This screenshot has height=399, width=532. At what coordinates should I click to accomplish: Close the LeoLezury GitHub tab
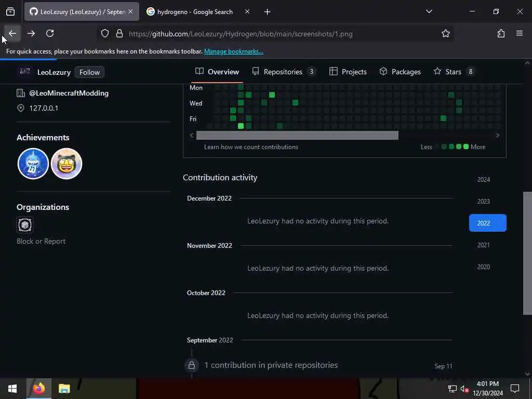point(130,11)
